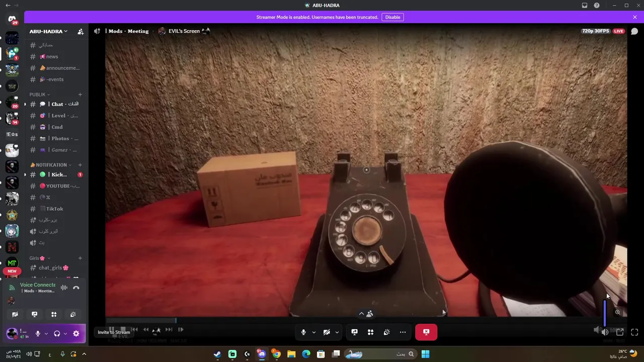Image resolution: width=644 pixels, height=362 pixels.
Task: Open soundboard in the stream control bar
Action: tap(386, 332)
